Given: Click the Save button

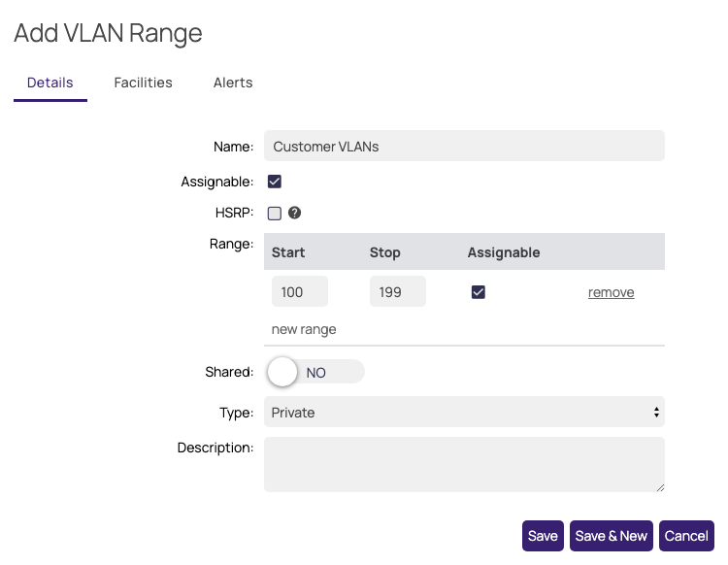Looking at the screenshot, I should coord(543,536).
